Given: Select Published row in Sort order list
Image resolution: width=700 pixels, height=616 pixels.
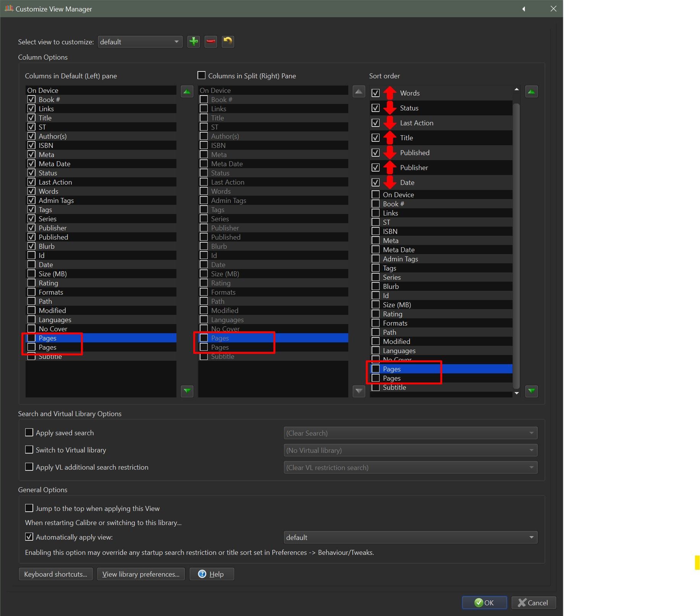Looking at the screenshot, I should pos(441,152).
